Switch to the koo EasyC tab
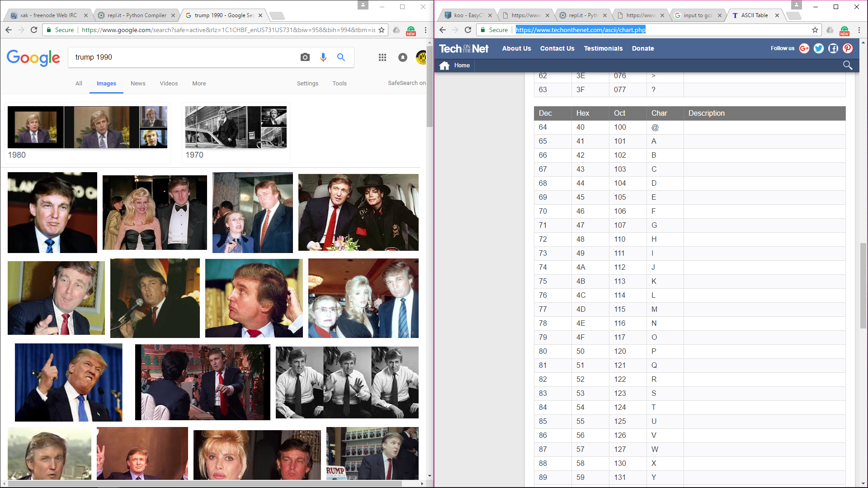This screenshot has width=868, height=488. (468, 15)
